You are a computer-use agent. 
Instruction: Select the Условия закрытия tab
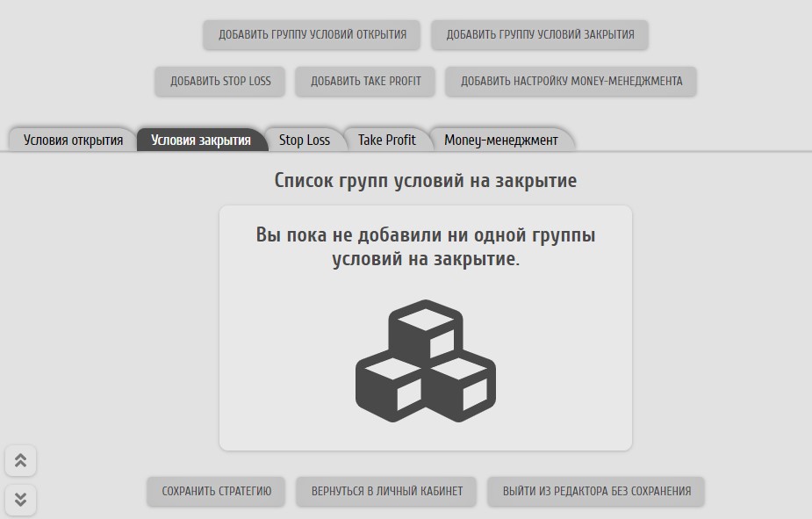pos(200,140)
